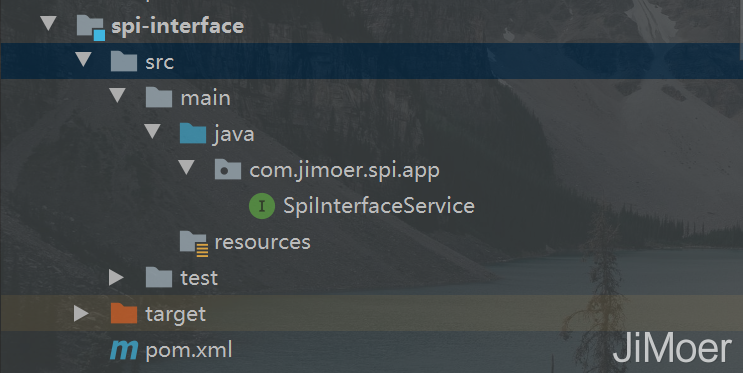Click the Maven m icon for pom.xml

coord(124,350)
